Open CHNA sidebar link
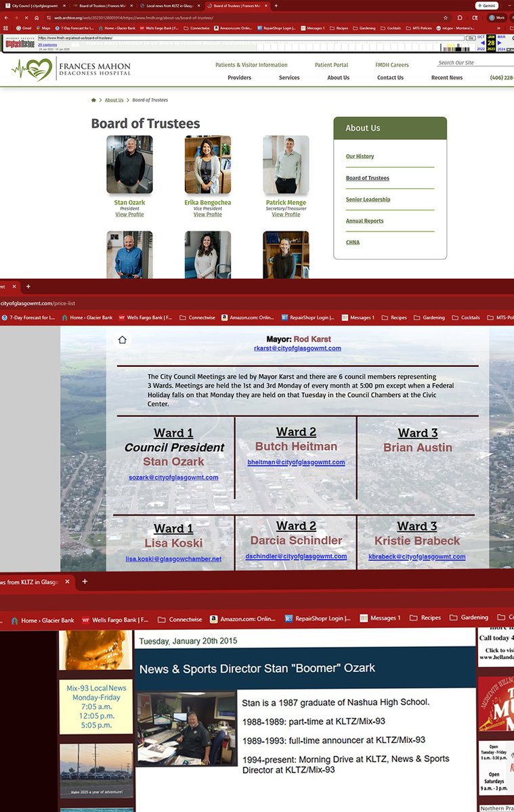 coord(352,242)
